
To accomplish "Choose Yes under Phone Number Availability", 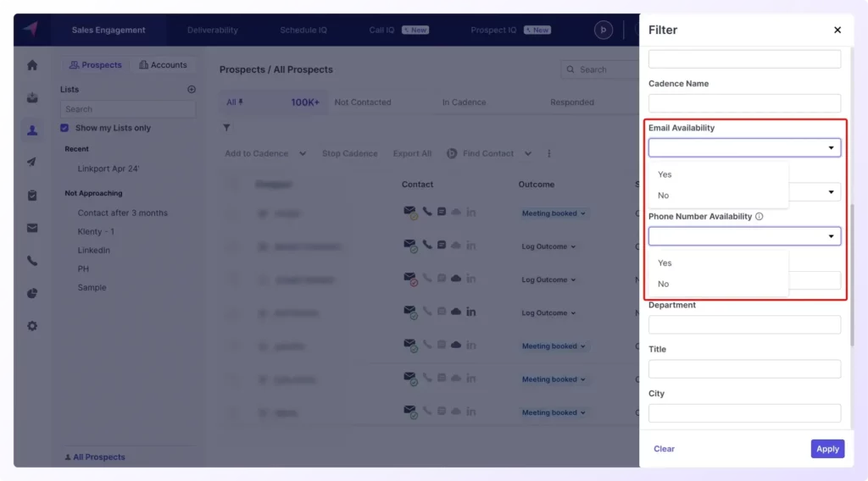I will (719, 263).
